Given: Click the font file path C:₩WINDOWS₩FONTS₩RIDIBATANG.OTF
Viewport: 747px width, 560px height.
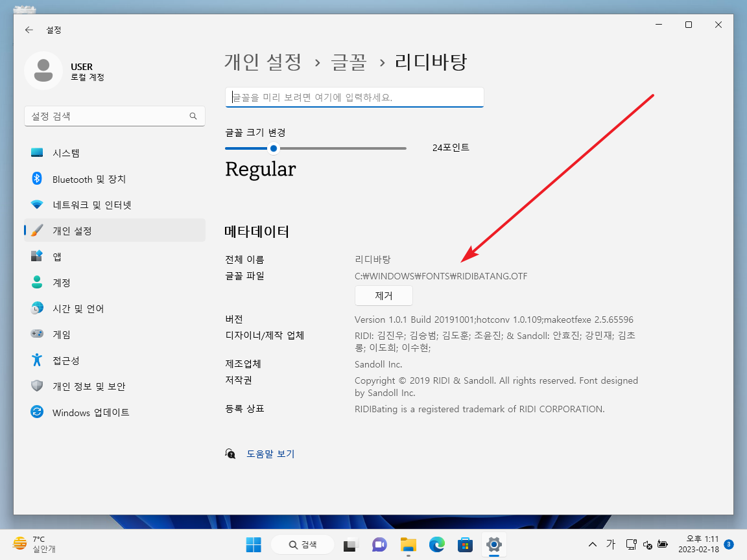Looking at the screenshot, I should click(x=441, y=276).
